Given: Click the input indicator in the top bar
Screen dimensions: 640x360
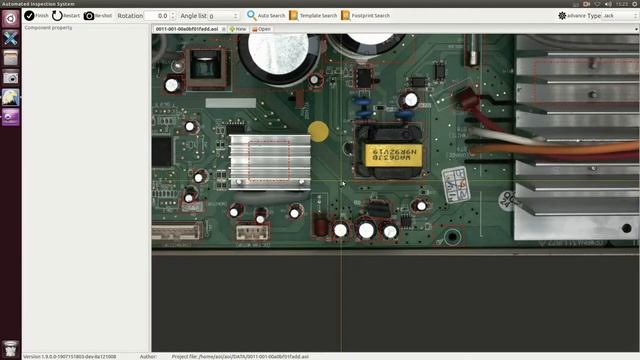Looking at the screenshot, I should pos(576,4).
